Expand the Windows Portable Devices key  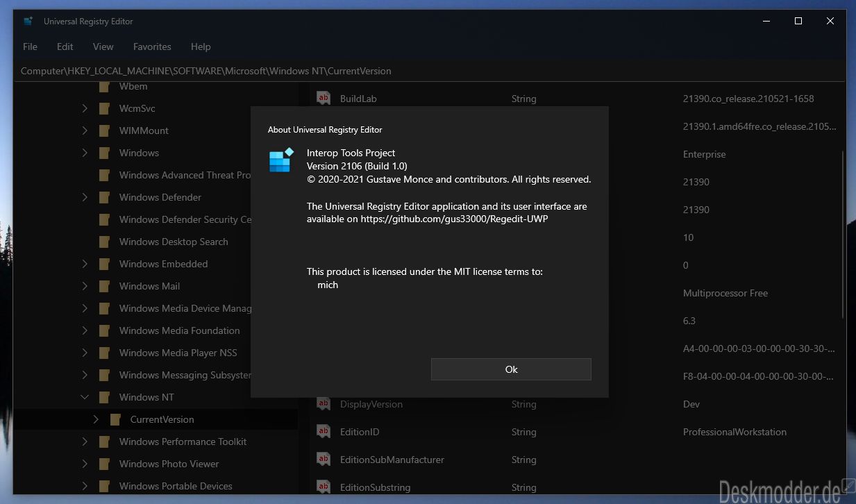pyautogui.click(x=85, y=487)
